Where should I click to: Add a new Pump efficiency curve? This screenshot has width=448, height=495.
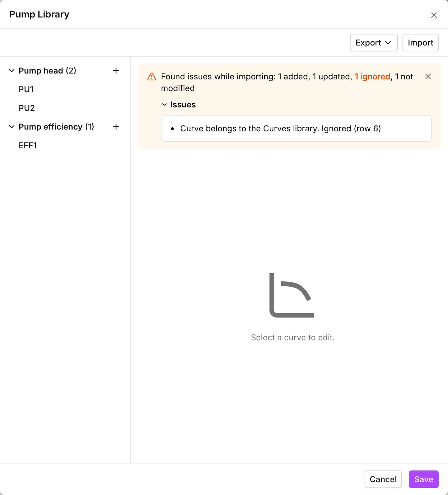(x=116, y=127)
